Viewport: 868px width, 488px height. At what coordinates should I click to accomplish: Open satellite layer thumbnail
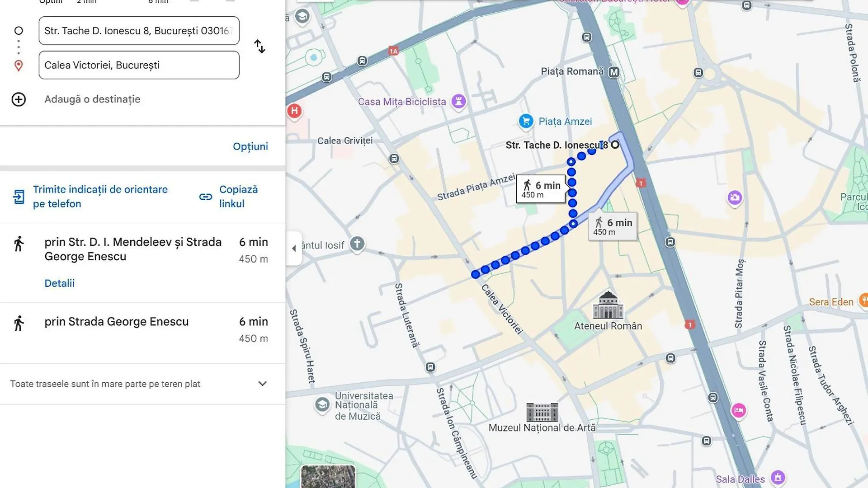(x=328, y=476)
